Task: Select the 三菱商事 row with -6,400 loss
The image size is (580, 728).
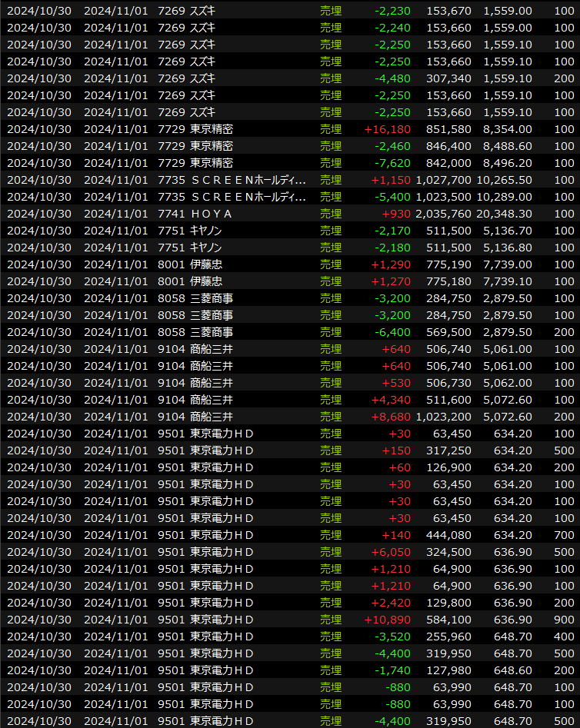Action: (289, 332)
